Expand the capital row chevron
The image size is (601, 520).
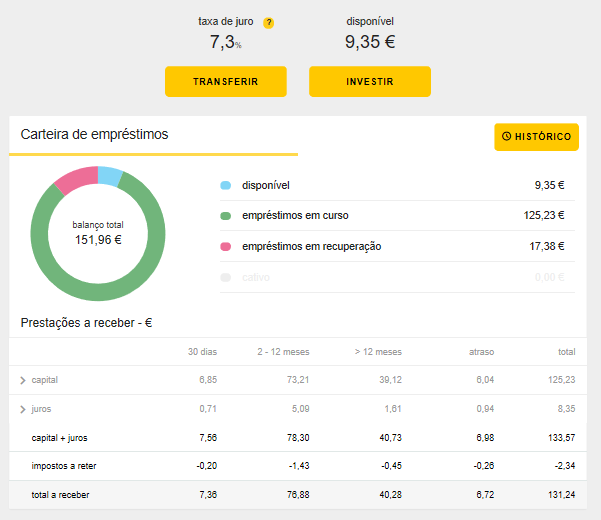point(23,381)
